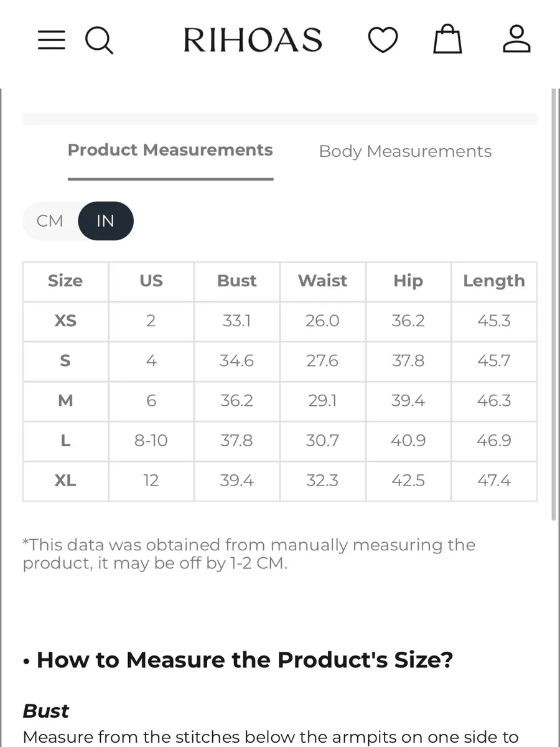Select the M size cell
Viewport: 560px width, 747px height.
(65, 401)
